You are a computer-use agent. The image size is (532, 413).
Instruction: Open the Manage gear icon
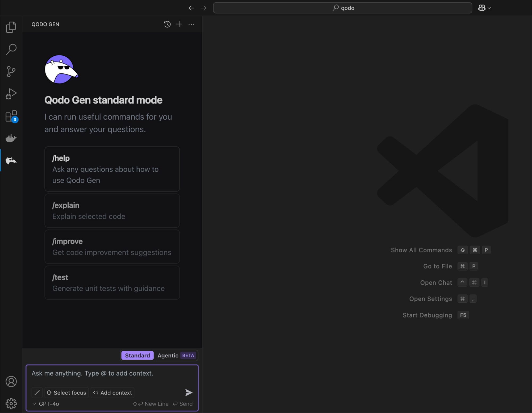point(11,403)
